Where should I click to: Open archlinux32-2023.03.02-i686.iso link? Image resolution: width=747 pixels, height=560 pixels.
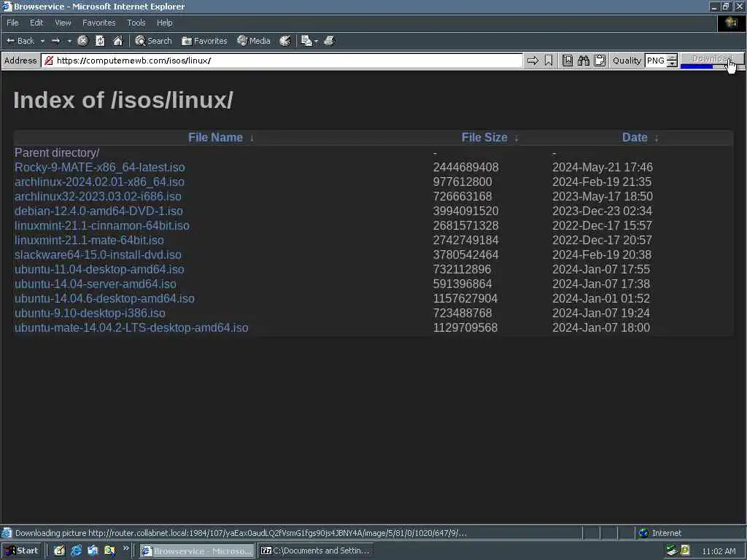tap(98, 196)
